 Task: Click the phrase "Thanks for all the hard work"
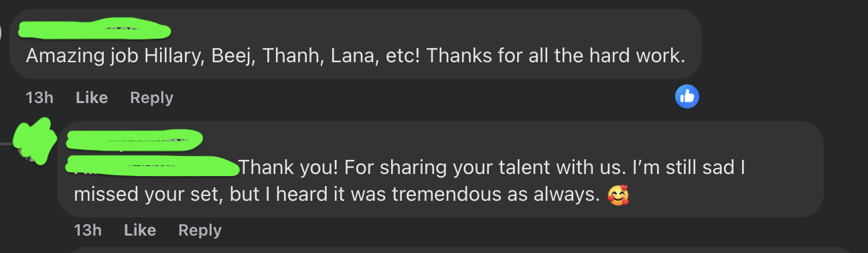556,56
